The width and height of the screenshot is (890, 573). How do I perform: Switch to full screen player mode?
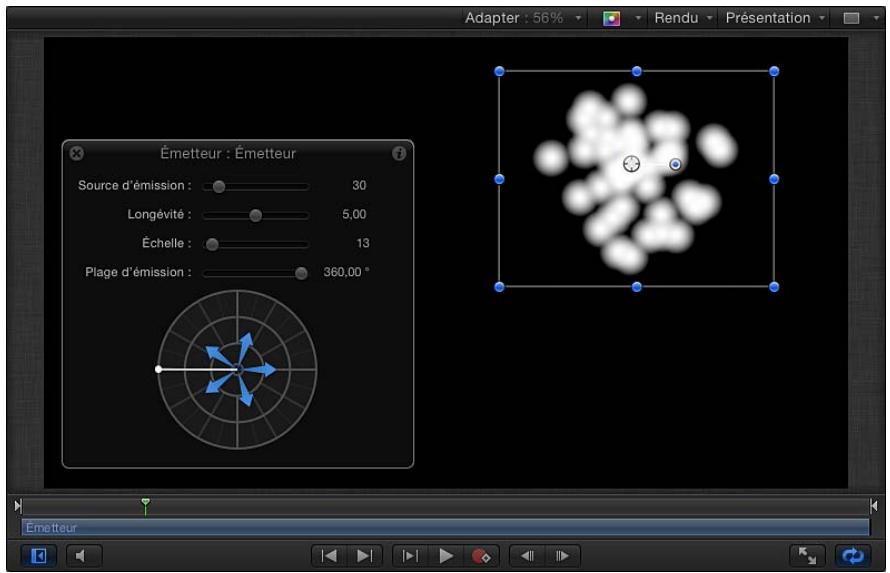[807, 556]
